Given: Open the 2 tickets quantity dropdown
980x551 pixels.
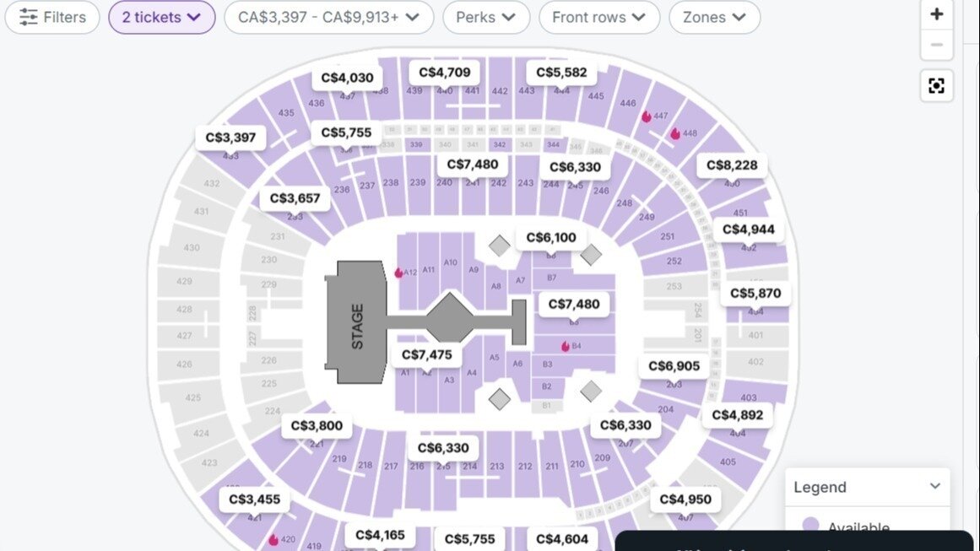Looking at the screenshot, I should [x=161, y=17].
